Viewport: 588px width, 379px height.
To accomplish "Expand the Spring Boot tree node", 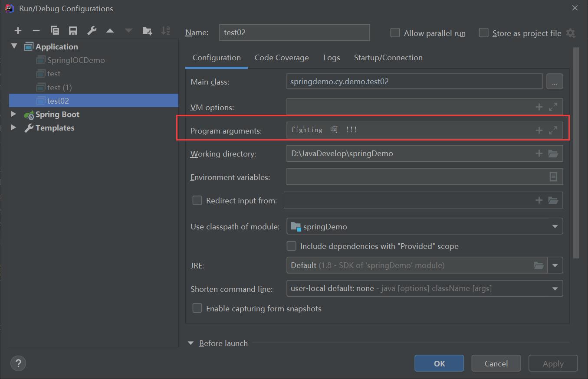I will pyautogui.click(x=13, y=114).
